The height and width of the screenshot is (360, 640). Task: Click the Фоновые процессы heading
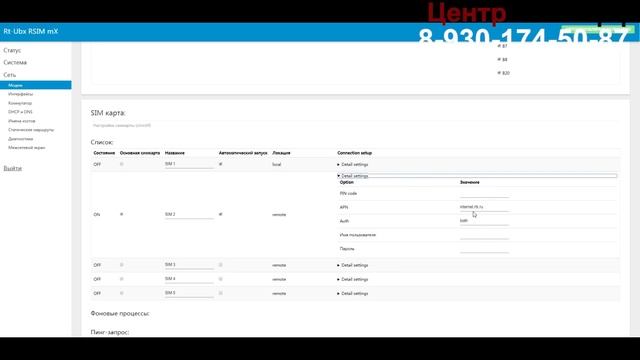point(120,313)
